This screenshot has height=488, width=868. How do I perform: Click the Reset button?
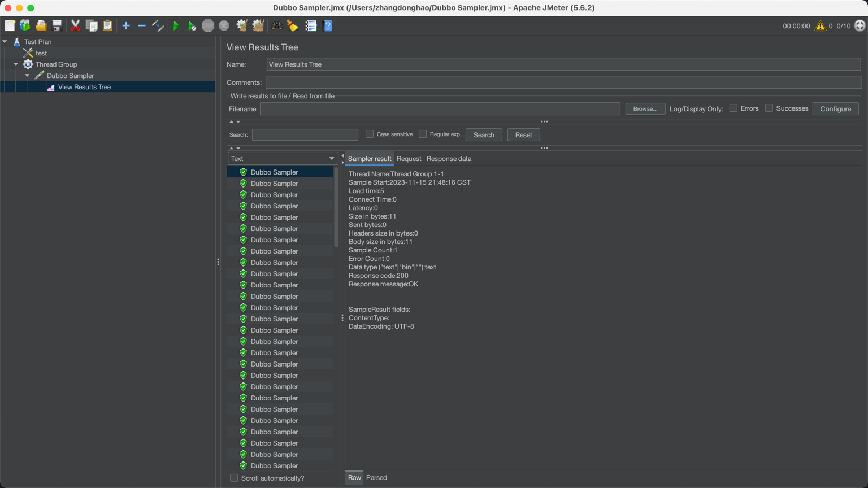[x=523, y=134]
